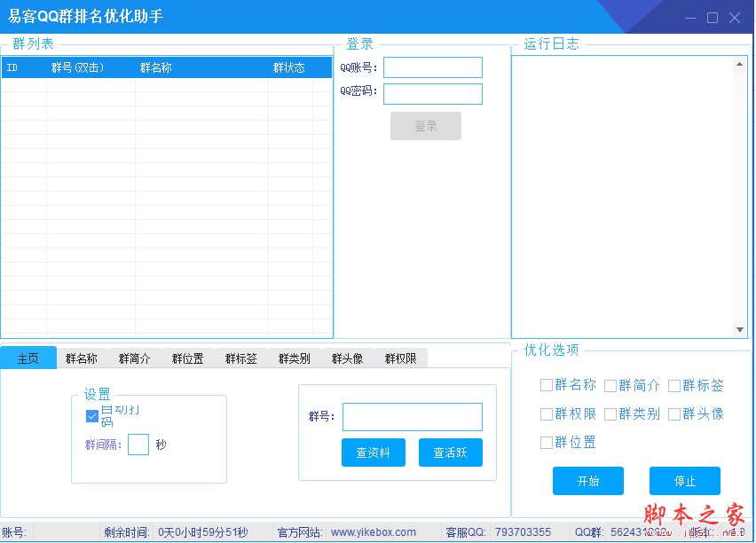The image size is (756, 543).
Task: Click the QQ密码 password field
Action: coord(433,94)
